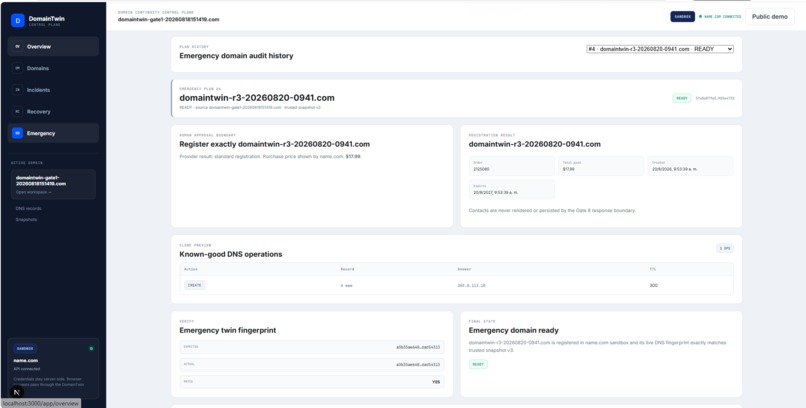Click the TTL column header
The width and height of the screenshot is (806, 408).
coord(652,269)
